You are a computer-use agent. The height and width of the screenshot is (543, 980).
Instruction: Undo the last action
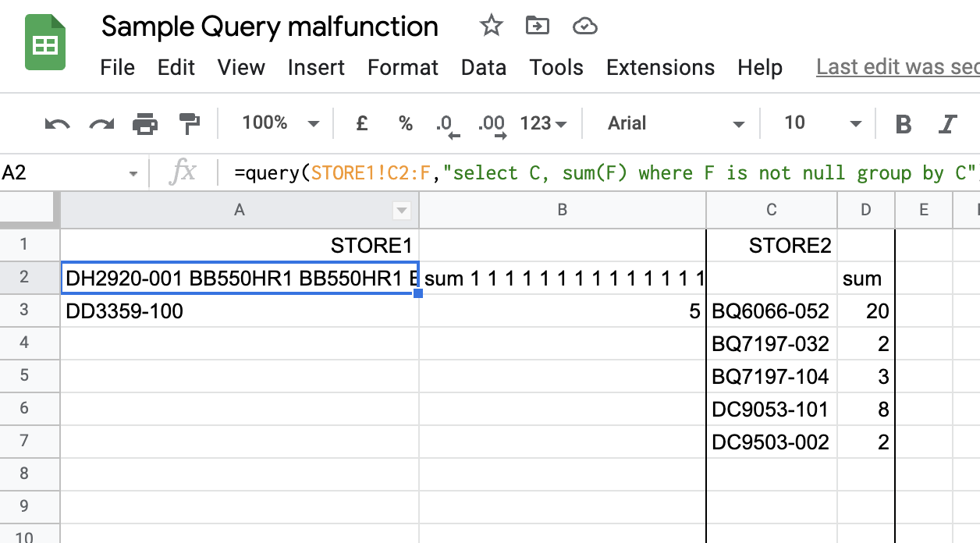(x=57, y=123)
